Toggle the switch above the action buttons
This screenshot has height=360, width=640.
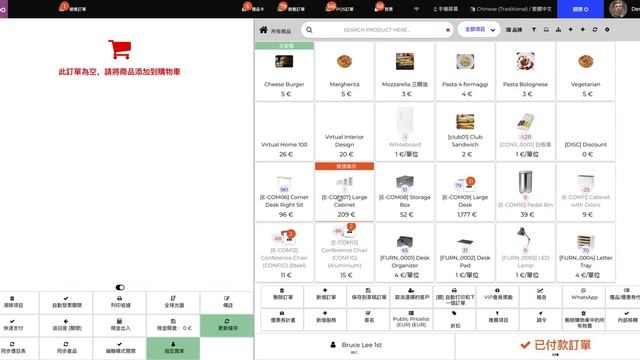120,287
